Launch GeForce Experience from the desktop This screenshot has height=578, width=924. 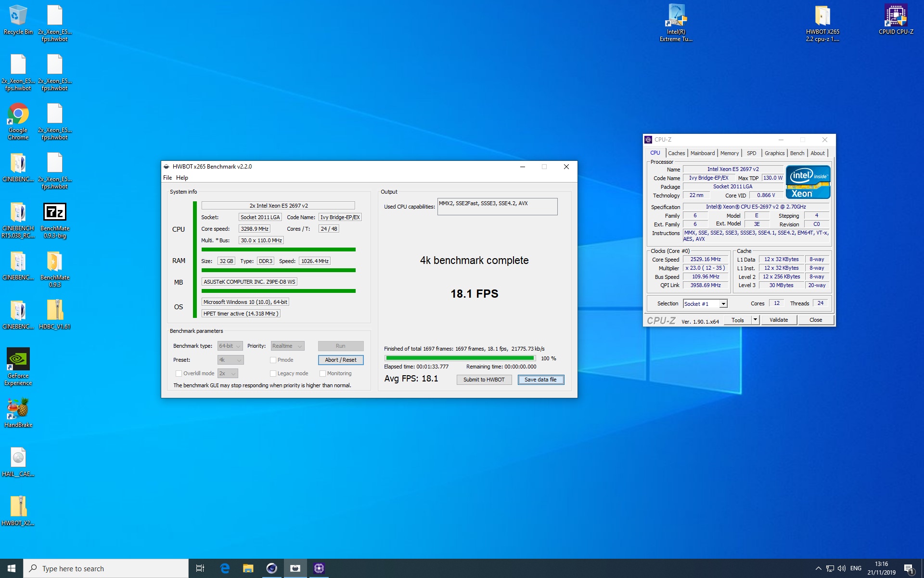point(18,367)
